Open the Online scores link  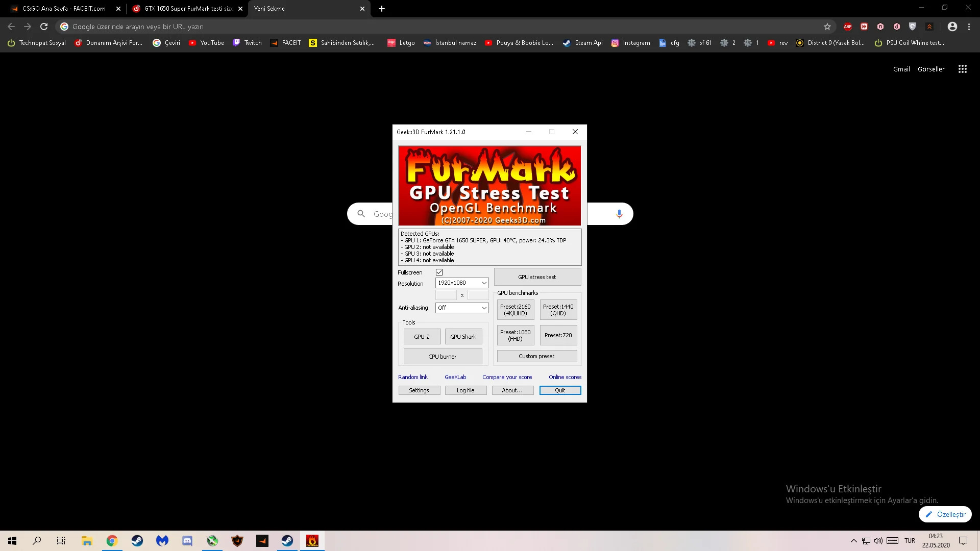tap(565, 377)
